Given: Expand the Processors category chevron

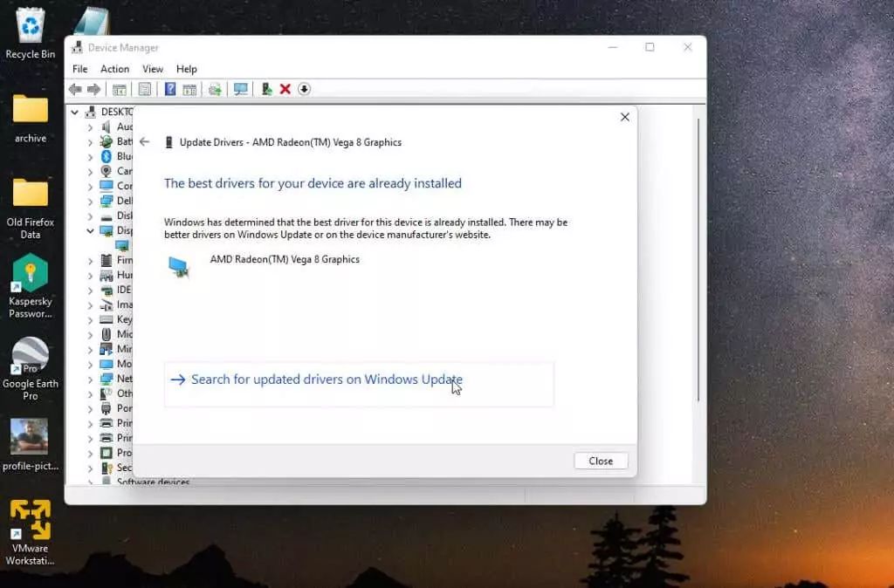Looking at the screenshot, I should point(90,453).
